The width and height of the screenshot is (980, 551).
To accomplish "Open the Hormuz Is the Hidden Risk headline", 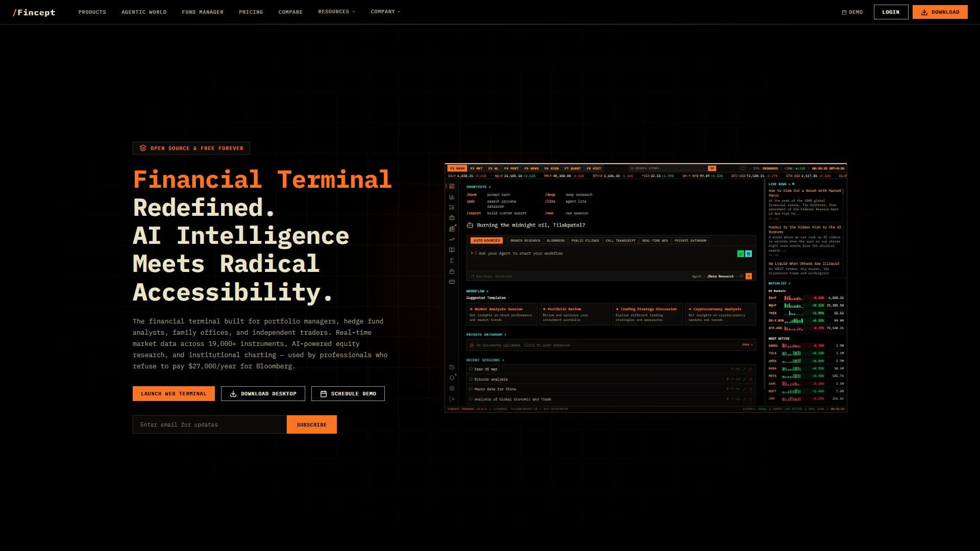I will [804, 230].
